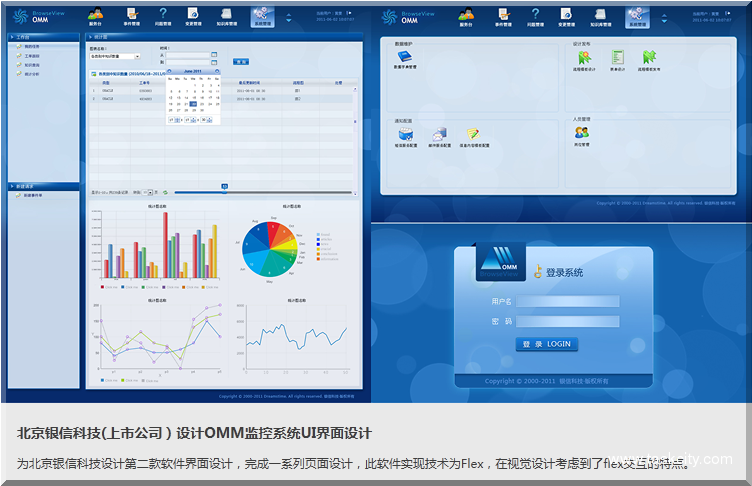Click green refresh icon in table pager
The width and height of the screenshot is (752, 486).
165,192
